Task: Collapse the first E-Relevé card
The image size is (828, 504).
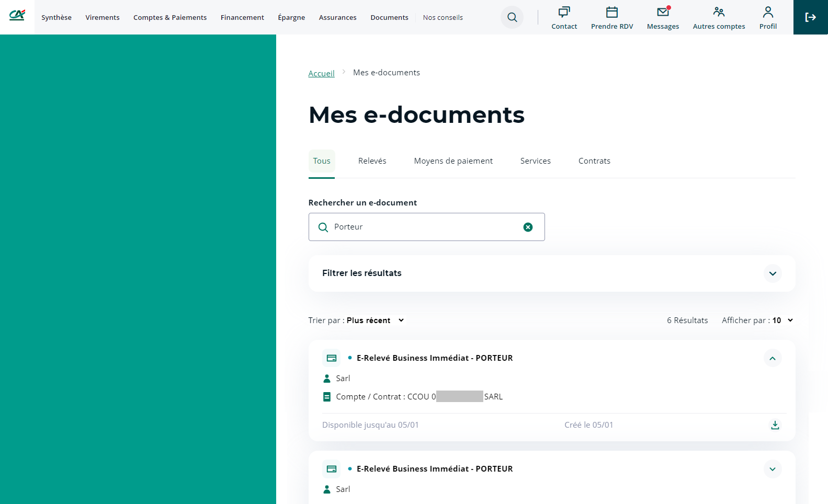Action: coord(772,358)
